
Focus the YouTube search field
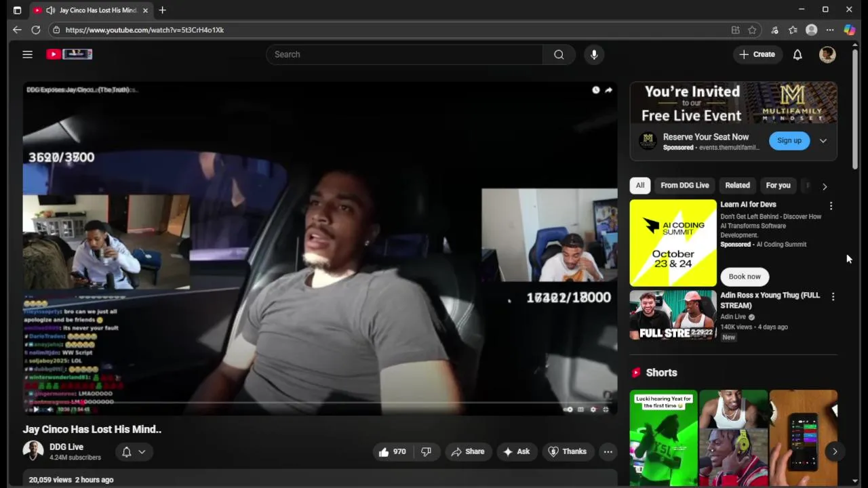[x=404, y=54]
